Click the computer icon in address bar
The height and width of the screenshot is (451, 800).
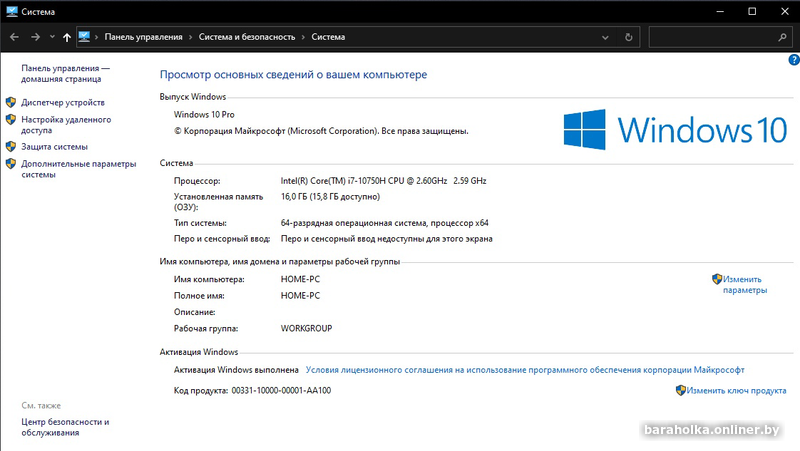[84, 37]
